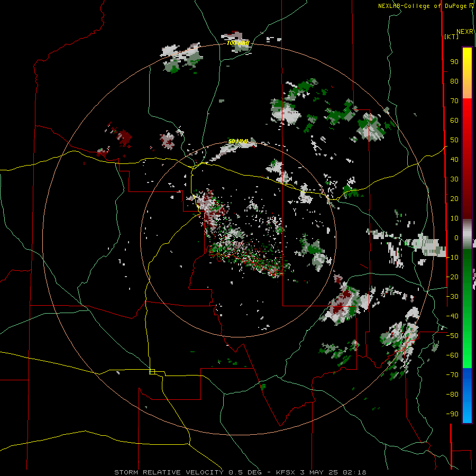The image size is (476, 476).
Task: Click the -40 value on the velocity scale
Action: click(x=452, y=316)
